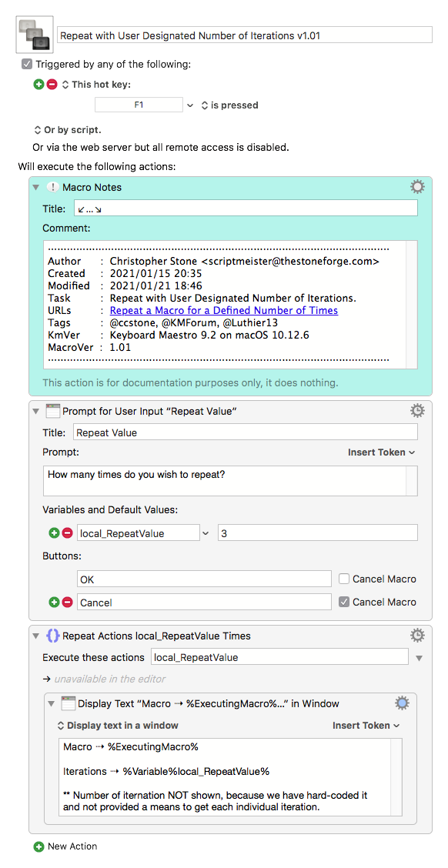Open gear menu for Prompt for User Input

point(417,410)
